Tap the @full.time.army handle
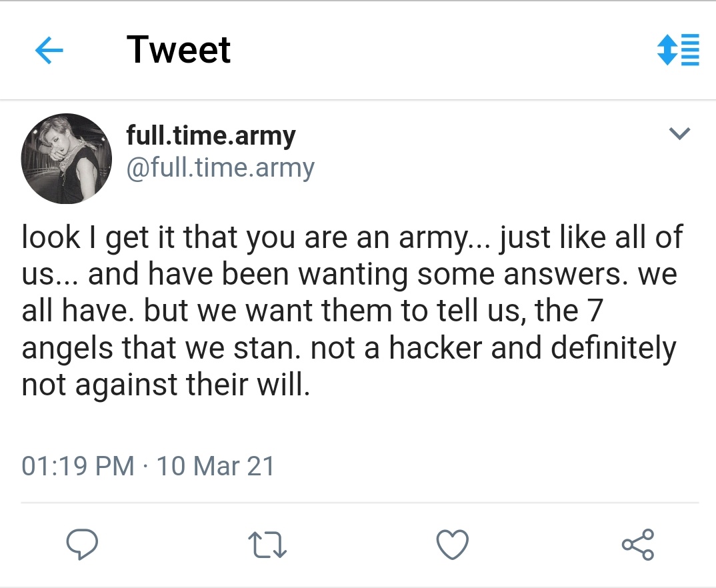 pyautogui.click(x=220, y=168)
